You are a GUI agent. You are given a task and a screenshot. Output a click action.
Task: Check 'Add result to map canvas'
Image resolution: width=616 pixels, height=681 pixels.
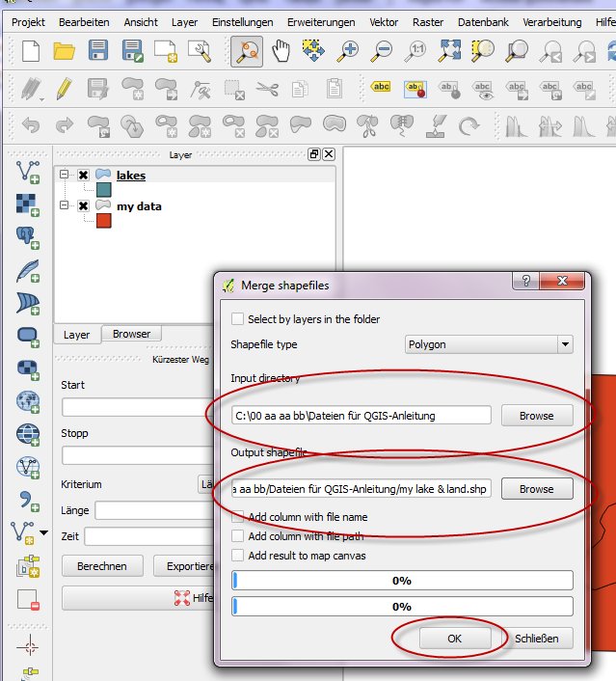238,555
